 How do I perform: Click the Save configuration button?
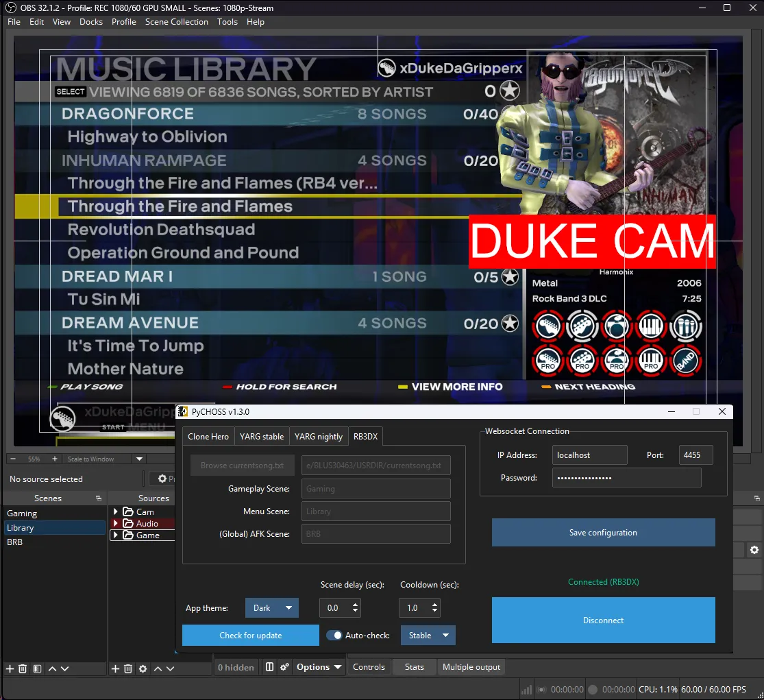coord(603,532)
